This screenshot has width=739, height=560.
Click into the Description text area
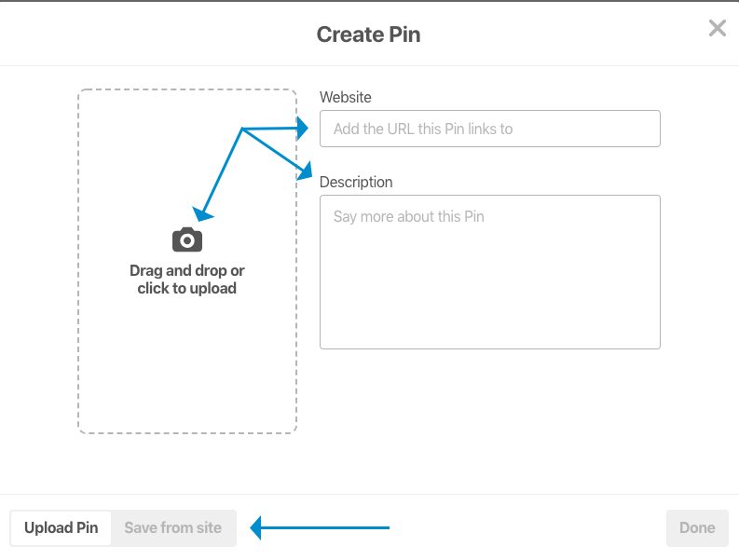coord(489,272)
